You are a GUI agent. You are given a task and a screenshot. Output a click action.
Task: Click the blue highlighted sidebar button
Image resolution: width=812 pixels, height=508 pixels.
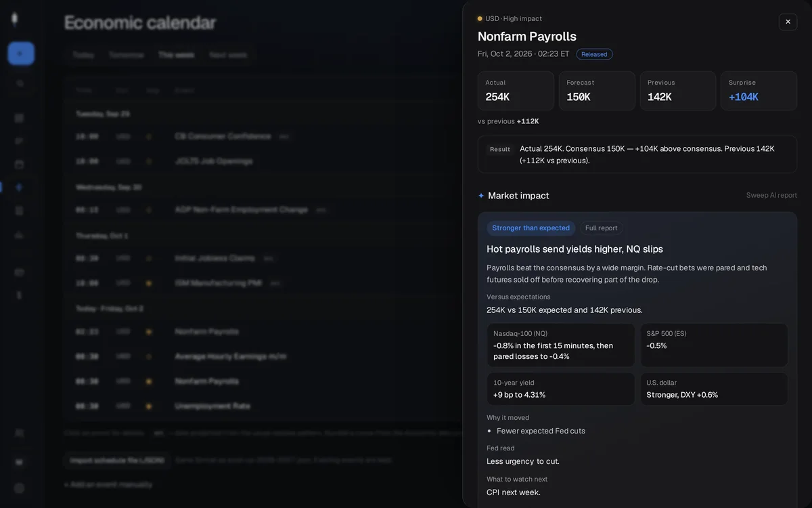[x=21, y=54]
